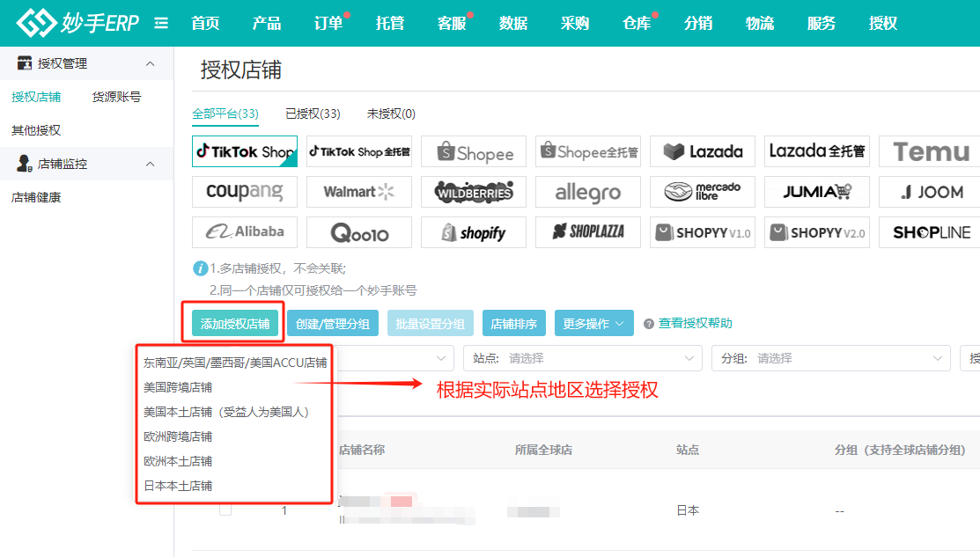Open the 分组 select dropdown
The image size is (980, 557).
[830, 358]
